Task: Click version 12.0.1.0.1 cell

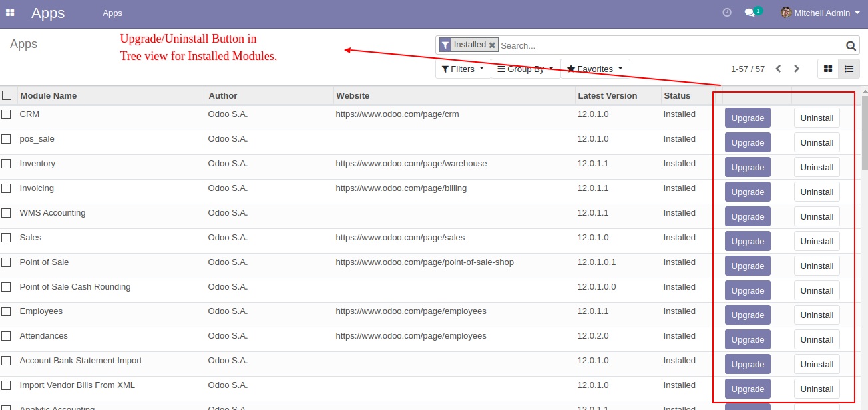Action: (596, 262)
